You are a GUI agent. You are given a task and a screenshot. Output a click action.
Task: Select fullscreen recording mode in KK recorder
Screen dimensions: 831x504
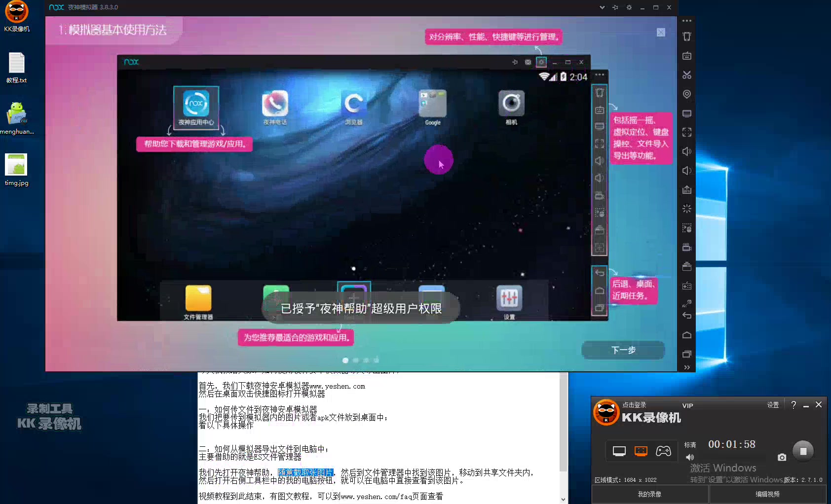(619, 451)
